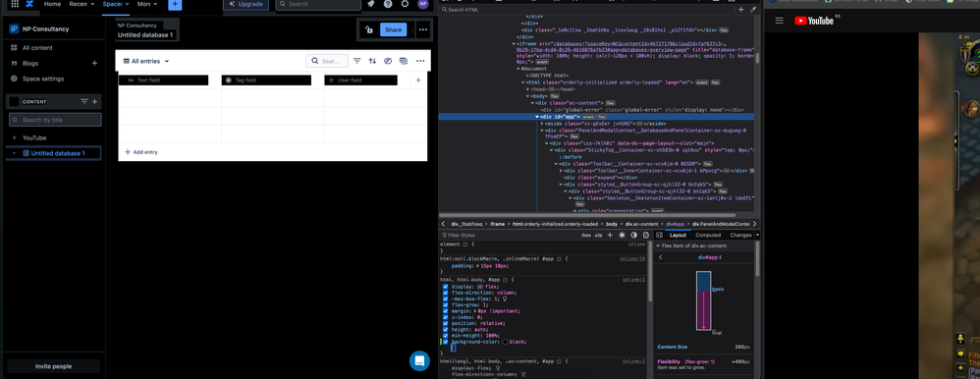Open the chat support bubble icon
Screen dimensions: 980x379
[x=419, y=361]
